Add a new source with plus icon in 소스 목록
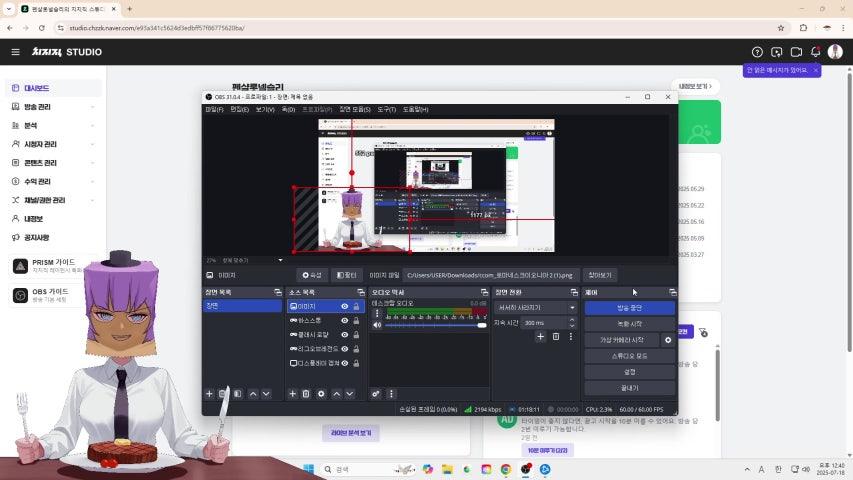This screenshot has height=480, width=853. tap(292, 393)
